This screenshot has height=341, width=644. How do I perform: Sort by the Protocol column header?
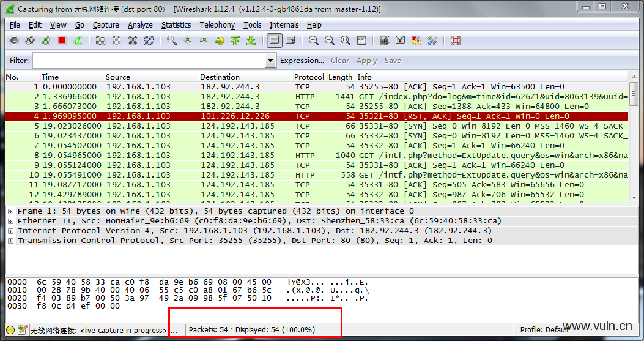tap(309, 77)
